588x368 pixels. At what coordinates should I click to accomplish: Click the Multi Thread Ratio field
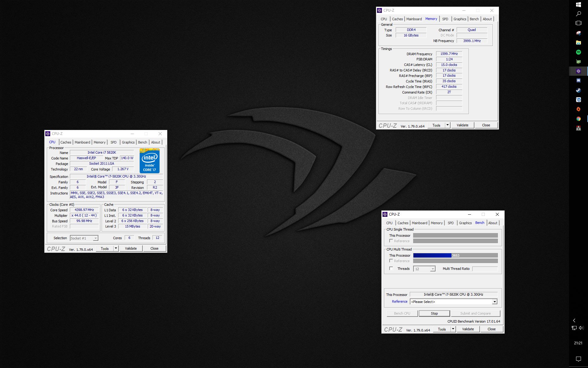click(x=485, y=269)
